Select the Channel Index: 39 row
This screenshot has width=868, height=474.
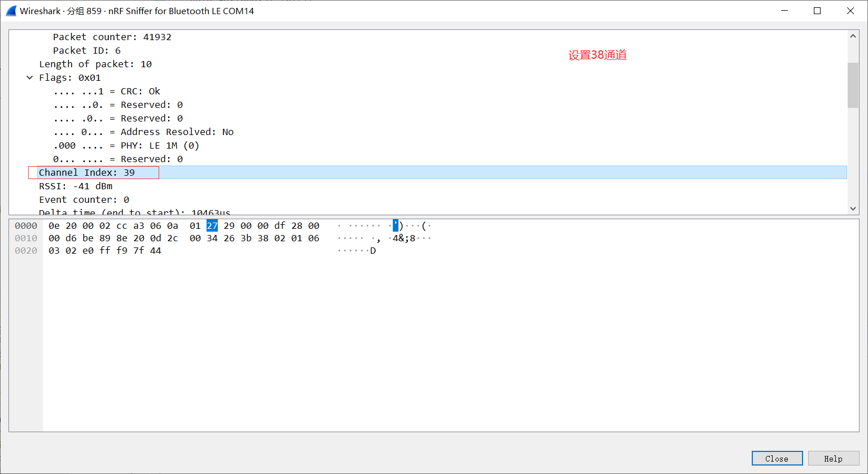click(428, 172)
